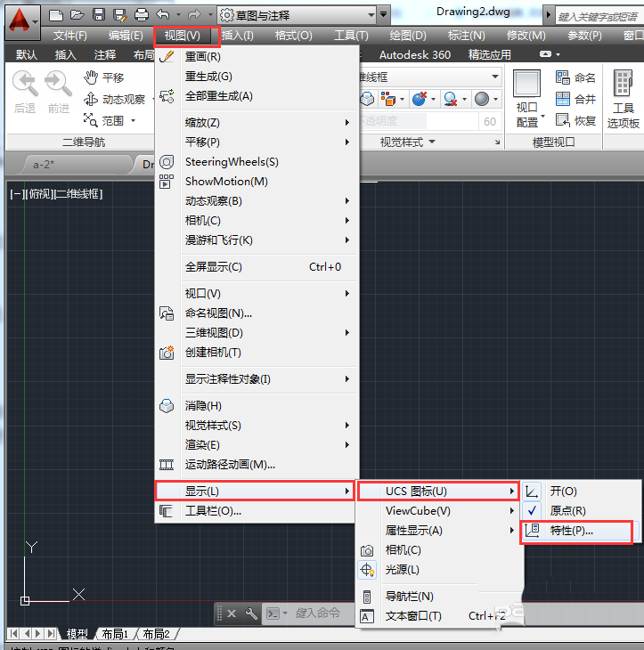This screenshot has height=650, width=644.
Task: Click the Join viewports (合并) button
Action: 575,99
